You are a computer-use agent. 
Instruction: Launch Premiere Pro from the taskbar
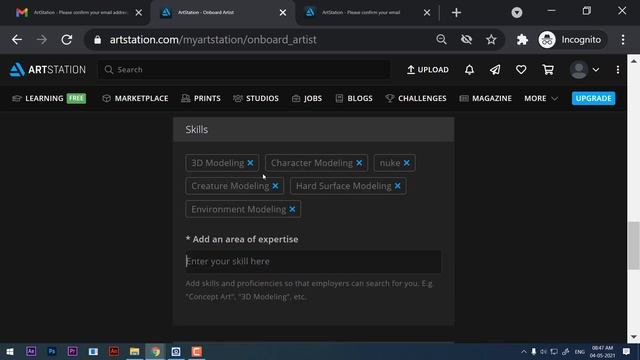(73, 351)
